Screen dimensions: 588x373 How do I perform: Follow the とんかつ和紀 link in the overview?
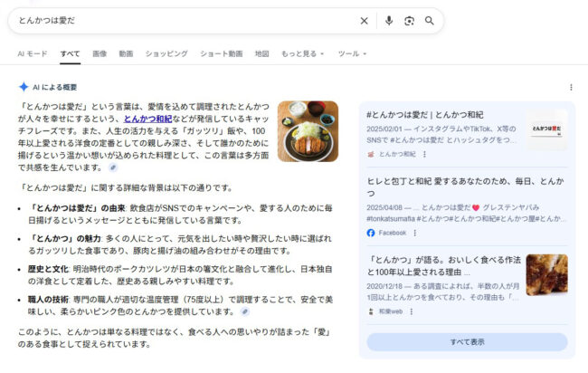click(x=147, y=119)
